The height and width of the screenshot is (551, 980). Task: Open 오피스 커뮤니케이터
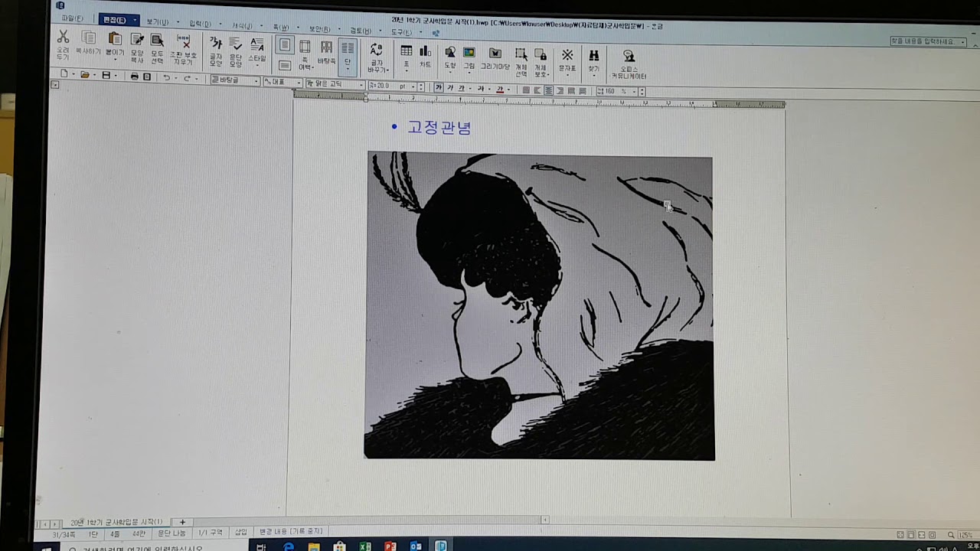(x=629, y=56)
